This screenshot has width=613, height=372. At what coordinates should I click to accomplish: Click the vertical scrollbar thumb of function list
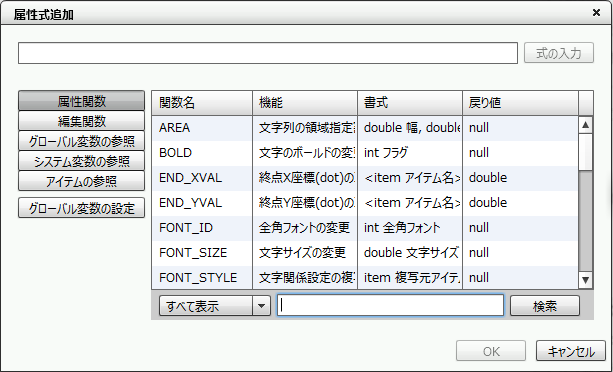pyautogui.click(x=585, y=152)
